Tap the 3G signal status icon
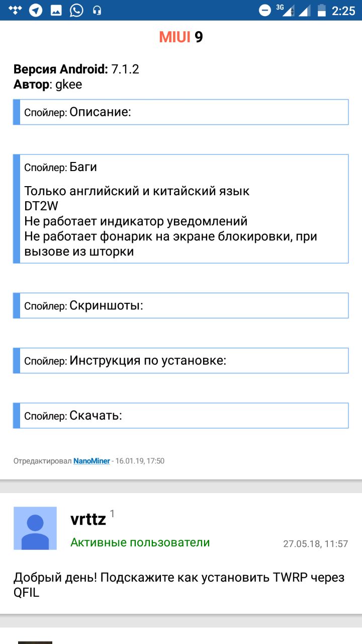The image size is (362, 644). click(x=285, y=10)
